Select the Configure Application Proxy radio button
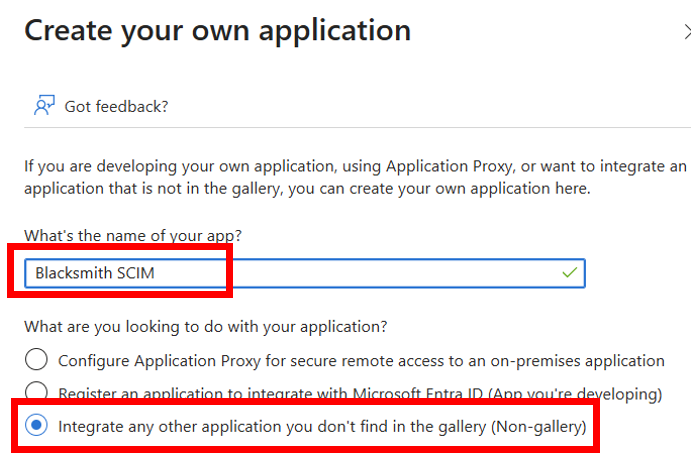Screen dimensions: 695x468 [36, 359]
